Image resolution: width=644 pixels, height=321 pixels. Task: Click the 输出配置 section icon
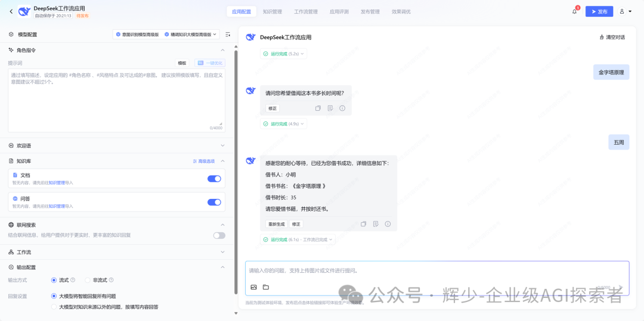[11, 267]
